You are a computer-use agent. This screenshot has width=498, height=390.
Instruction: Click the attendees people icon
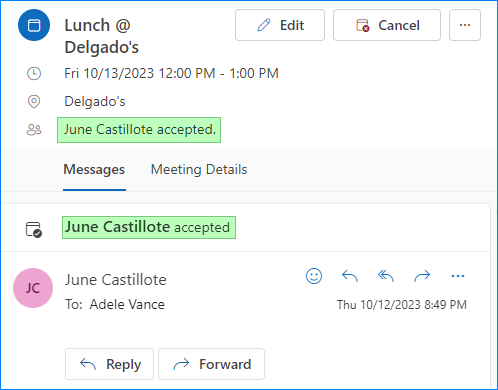click(x=34, y=130)
